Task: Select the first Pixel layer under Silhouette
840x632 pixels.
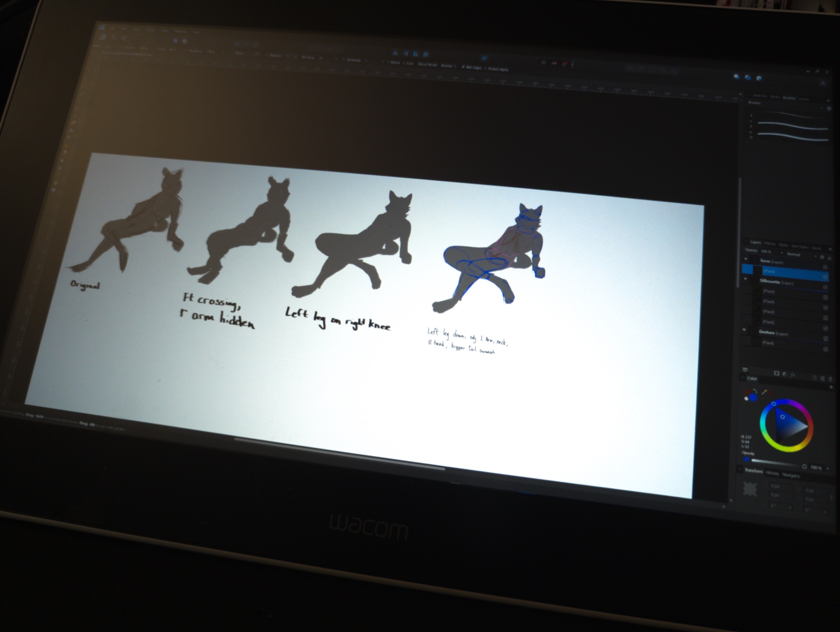Action: (769, 291)
